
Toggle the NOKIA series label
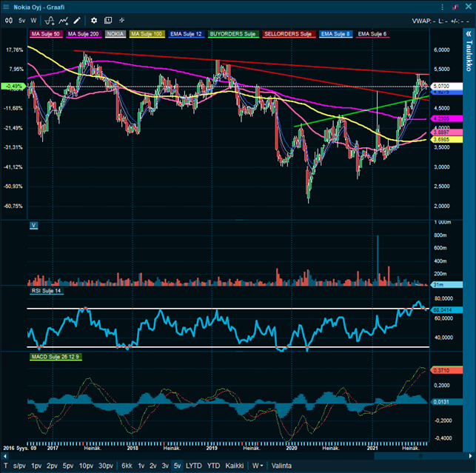115,34
